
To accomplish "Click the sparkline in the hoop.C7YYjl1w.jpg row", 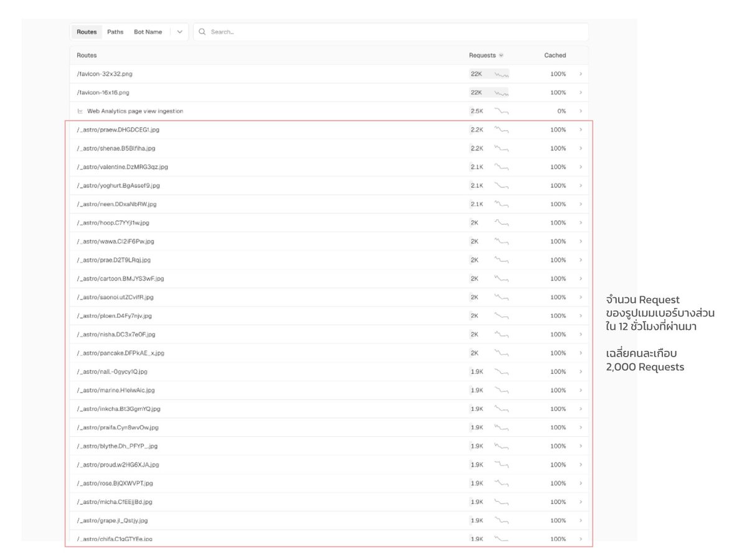I will [x=502, y=223].
